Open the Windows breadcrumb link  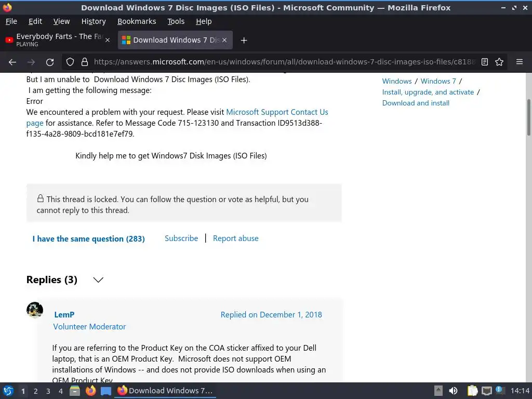click(x=396, y=81)
